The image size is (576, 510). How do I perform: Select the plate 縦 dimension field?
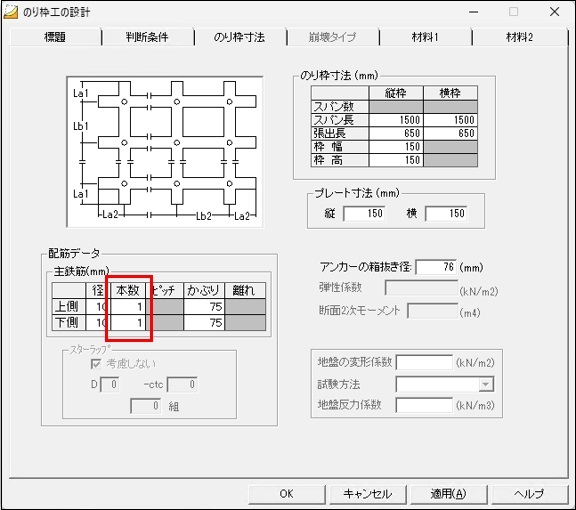click(x=364, y=213)
